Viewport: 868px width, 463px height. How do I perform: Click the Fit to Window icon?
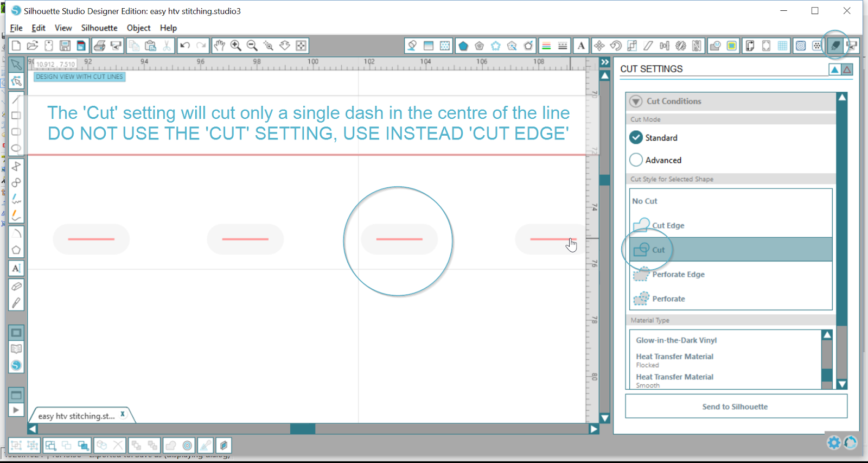[301, 46]
